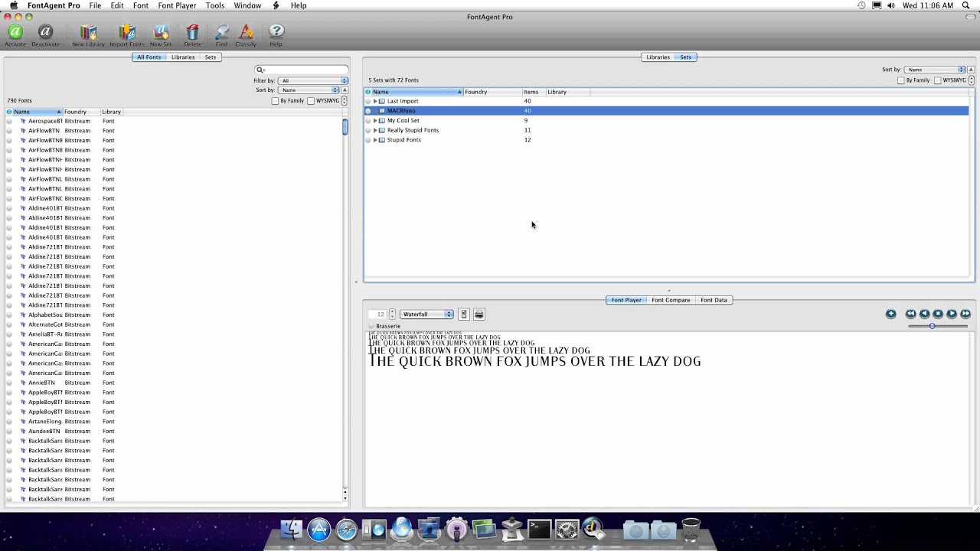Image resolution: width=980 pixels, height=551 pixels.
Task: Skip to the first font in Font Player
Action: pos(910,314)
